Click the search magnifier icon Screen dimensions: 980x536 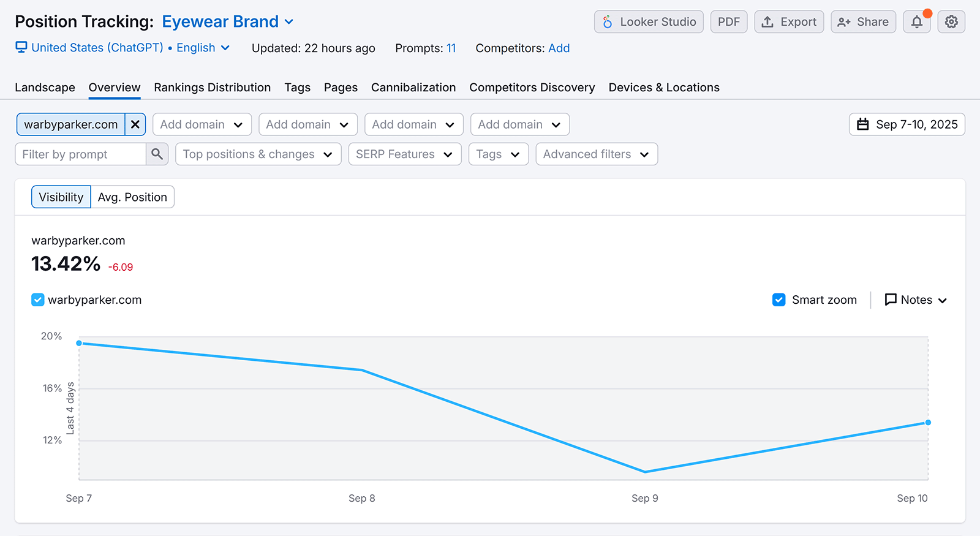[157, 154]
